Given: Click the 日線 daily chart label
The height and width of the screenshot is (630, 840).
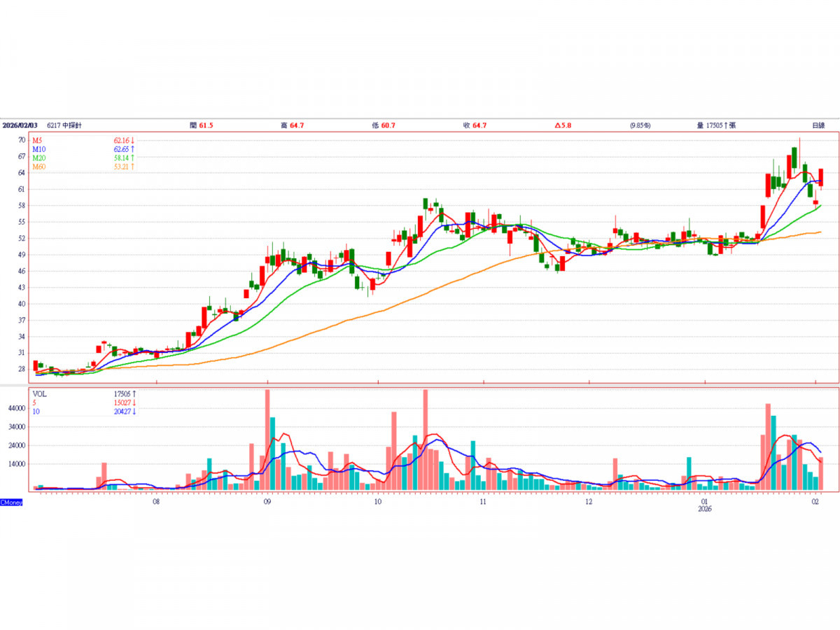Looking at the screenshot, I should (x=818, y=125).
